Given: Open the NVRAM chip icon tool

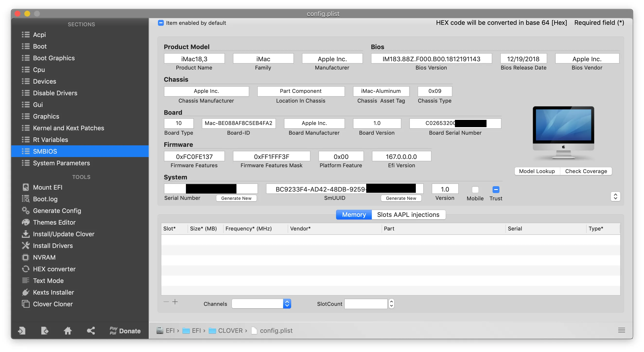Looking at the screenshot, I should [26, 257].
